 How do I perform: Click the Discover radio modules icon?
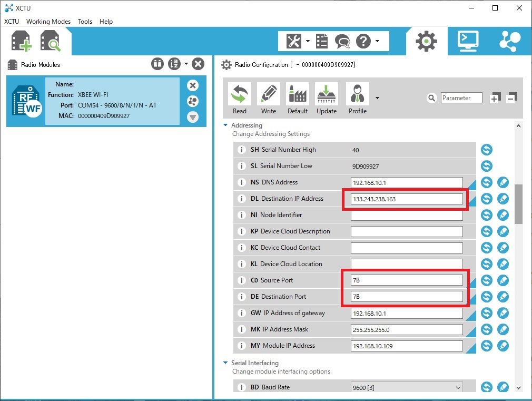(51, 42)
